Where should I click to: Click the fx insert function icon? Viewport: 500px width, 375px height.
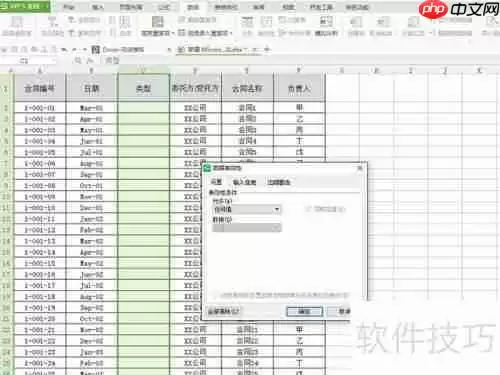(90, 61)
